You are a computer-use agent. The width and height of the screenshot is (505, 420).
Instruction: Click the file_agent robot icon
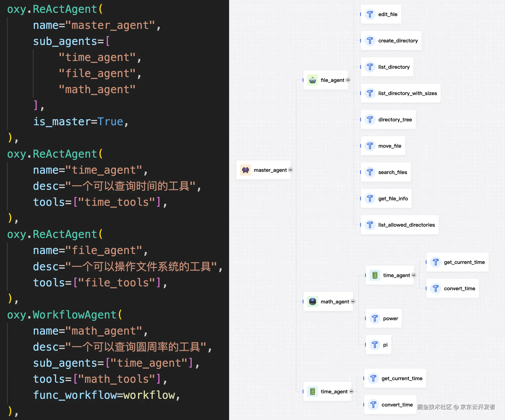pyautogui.click(x=312, y=80)
